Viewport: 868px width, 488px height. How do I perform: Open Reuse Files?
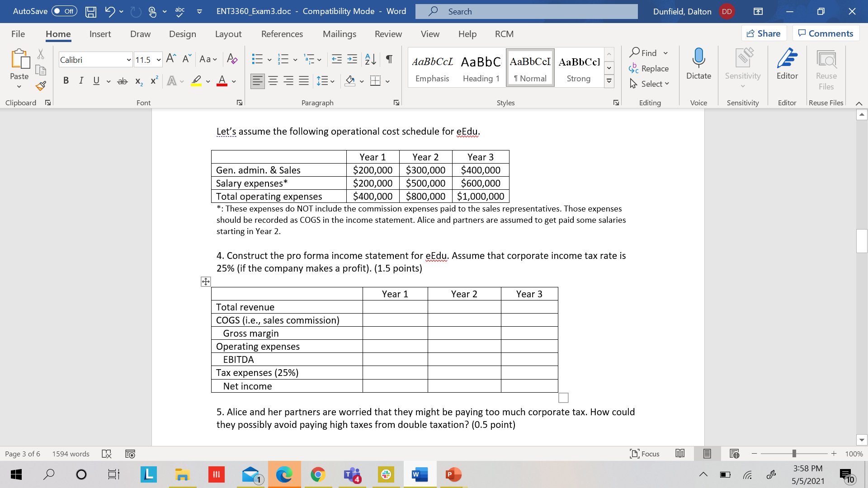[x=826, y=70]
